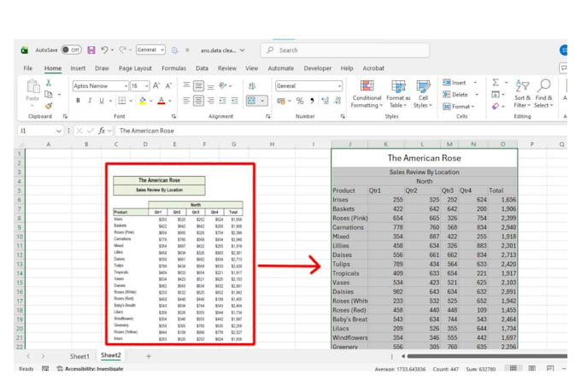581x392 pixels.
Task: Click the Insert Function fx icon
Action: click(x=102, y=131)
